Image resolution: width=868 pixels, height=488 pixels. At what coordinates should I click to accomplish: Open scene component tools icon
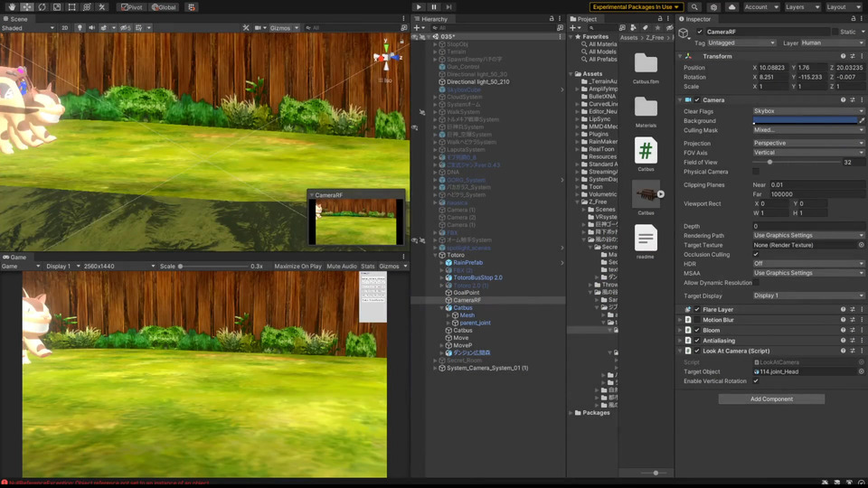pos(246,28)
